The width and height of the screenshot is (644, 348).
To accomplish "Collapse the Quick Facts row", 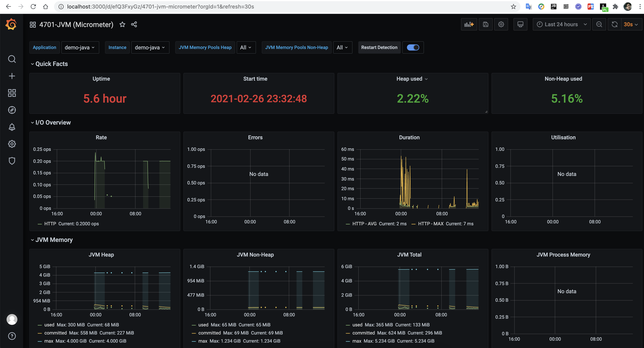I will click(51, 64).
